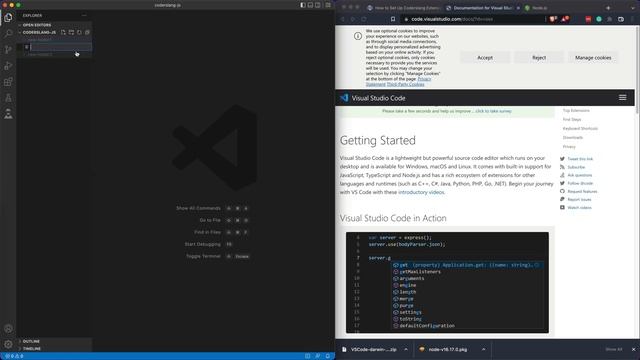The image size is (640, 360).
Task: Click Subscribe RSS link
Action: pyautogui.click(x=576, y=167)
